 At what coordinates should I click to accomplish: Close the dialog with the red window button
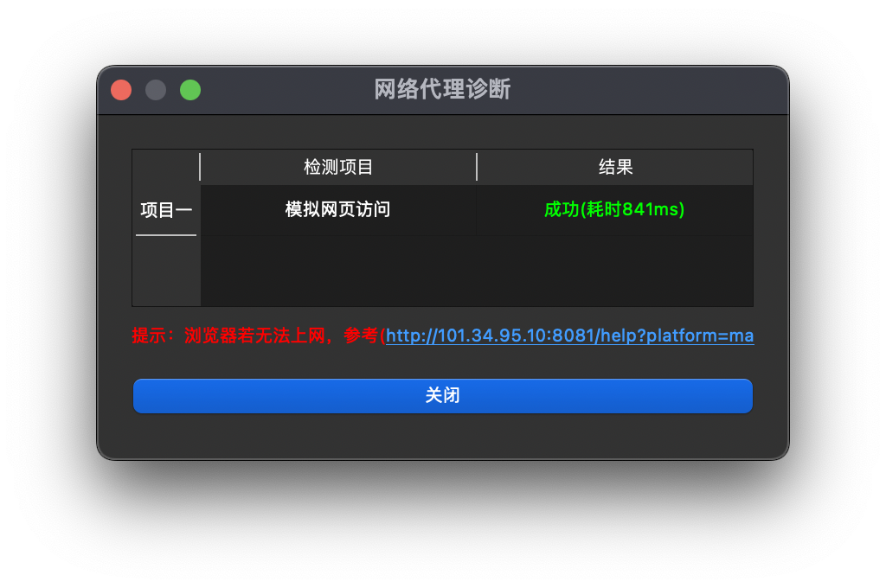point(121,90)
